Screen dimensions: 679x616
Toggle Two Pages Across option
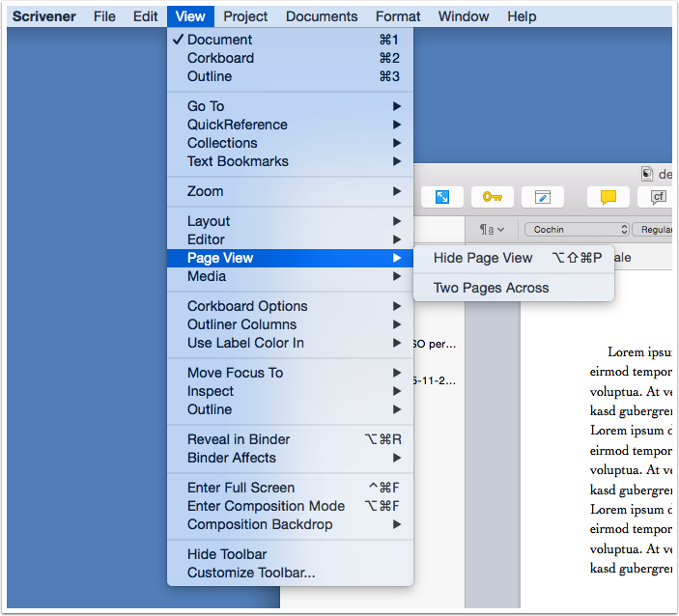(x=514, y=288)
